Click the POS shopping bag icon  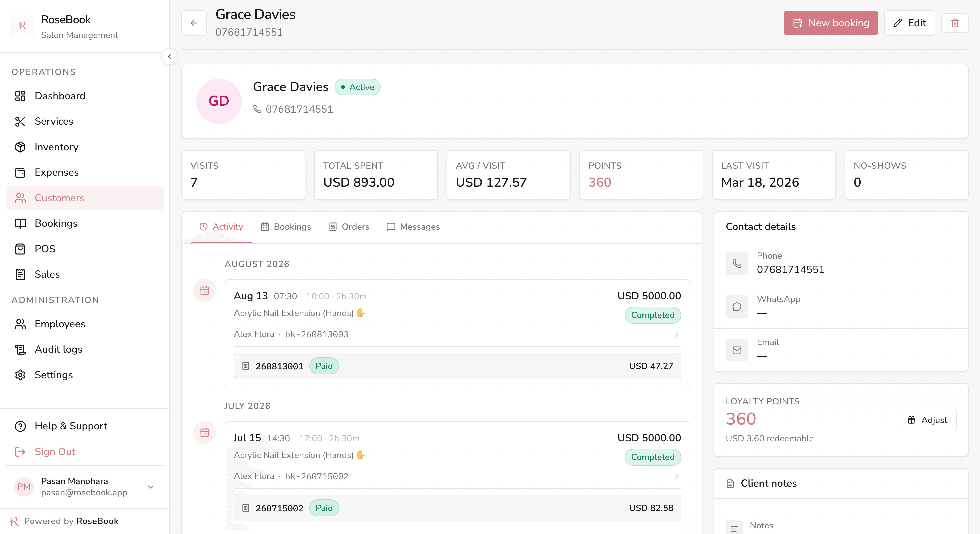[x=20, y=249]
